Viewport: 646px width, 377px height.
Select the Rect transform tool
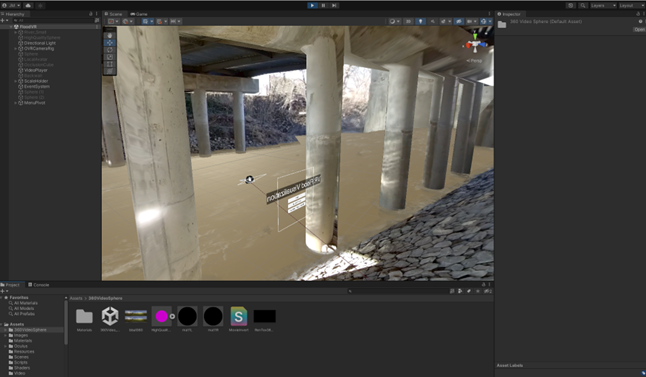point(110,64)
